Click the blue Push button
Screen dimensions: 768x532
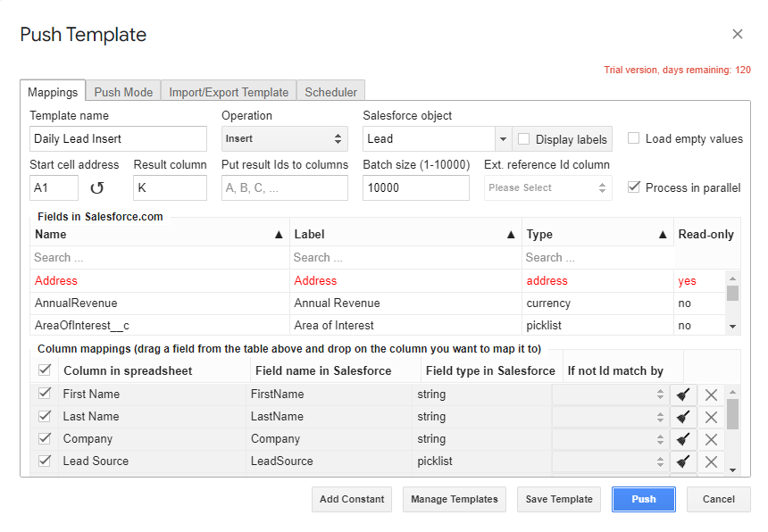tap(643, 499)
